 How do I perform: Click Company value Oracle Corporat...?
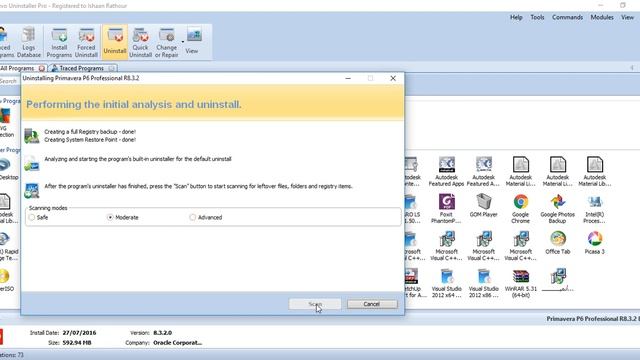coord(178,342)
